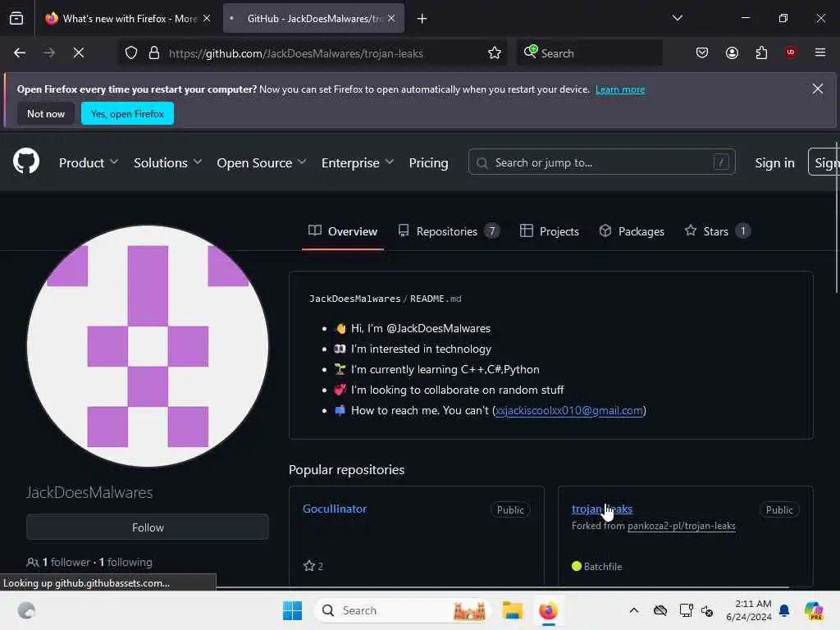Open the Gocullinator repository link
840x630 pixels.
pyautogui.click(x=335, y=509)
